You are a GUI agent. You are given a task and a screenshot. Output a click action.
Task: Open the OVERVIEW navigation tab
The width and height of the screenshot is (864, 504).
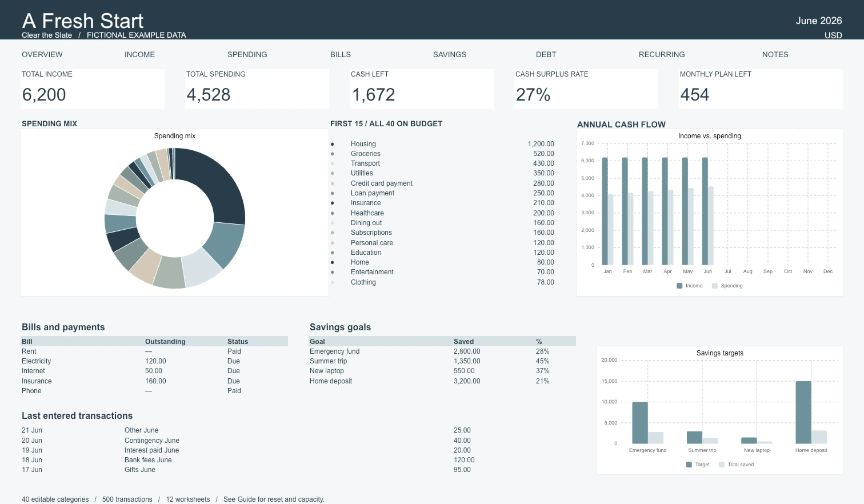pyautogui.click(x=42, y=55)
